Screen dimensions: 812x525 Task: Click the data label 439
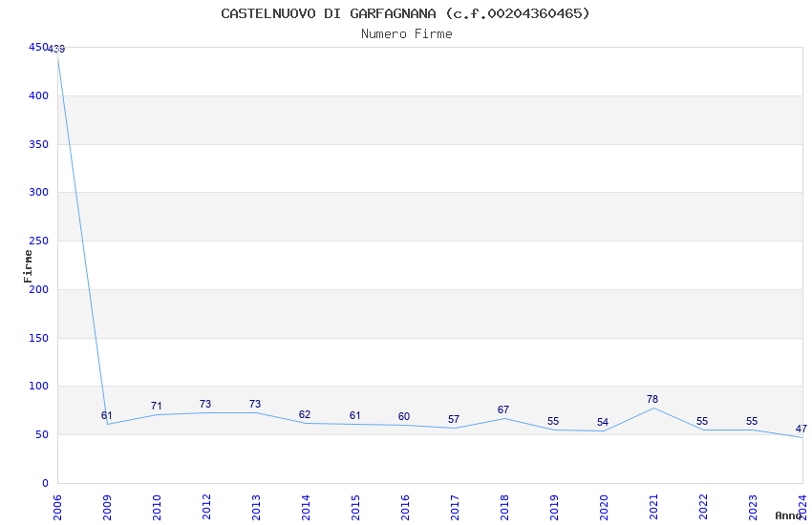click(56, 49)
